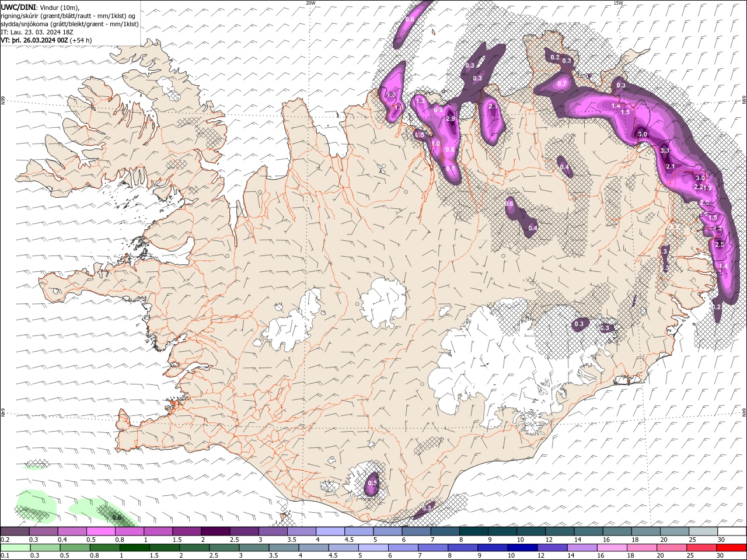Click the palest green 0.1 swatch in the rain scale

point(15,548)
